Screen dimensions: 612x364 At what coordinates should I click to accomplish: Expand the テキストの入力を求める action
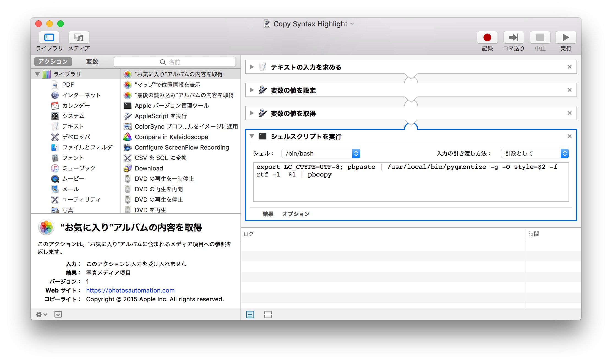click(x=252, y=67)
